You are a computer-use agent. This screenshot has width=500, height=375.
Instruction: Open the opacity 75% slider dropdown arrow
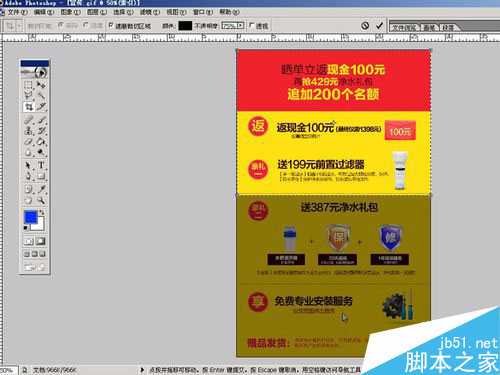tap(241, 26)
